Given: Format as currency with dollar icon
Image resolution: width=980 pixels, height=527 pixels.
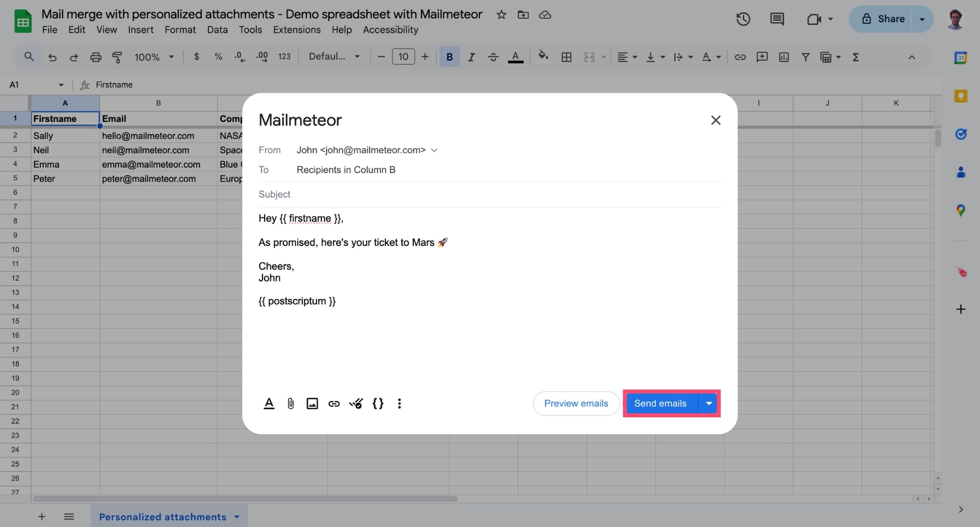Looking at the screenshot, I should coord(196,57).
